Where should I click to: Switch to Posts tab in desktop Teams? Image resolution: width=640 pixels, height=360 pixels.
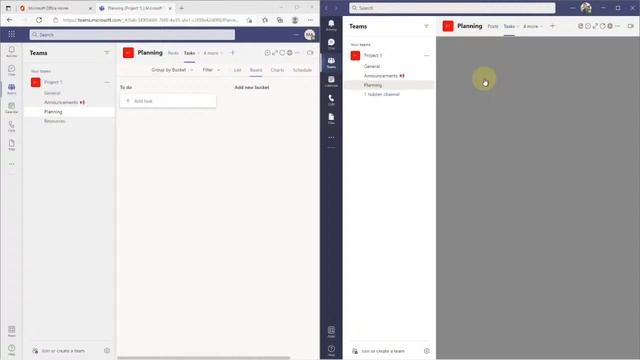click(x=493, y=27)
